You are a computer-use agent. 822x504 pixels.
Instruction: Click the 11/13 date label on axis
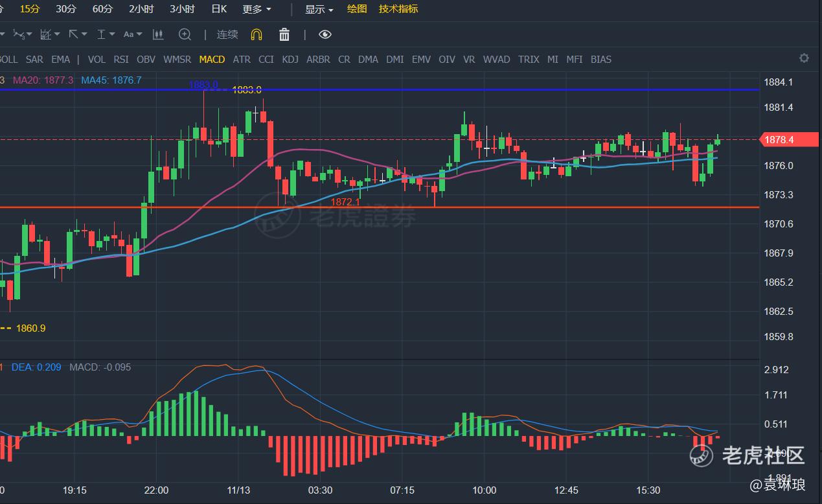coord(238,490)
